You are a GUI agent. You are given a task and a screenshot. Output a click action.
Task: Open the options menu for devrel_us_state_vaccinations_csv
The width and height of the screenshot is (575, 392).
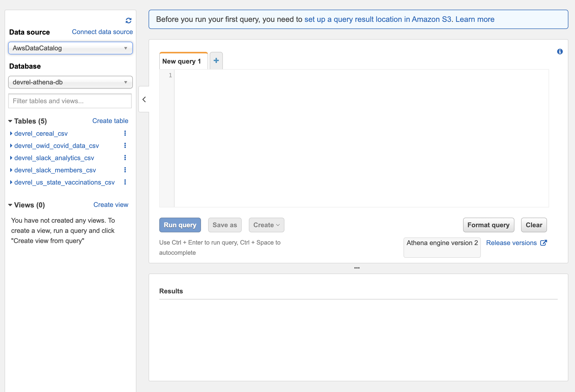click(x=125, y=182)
